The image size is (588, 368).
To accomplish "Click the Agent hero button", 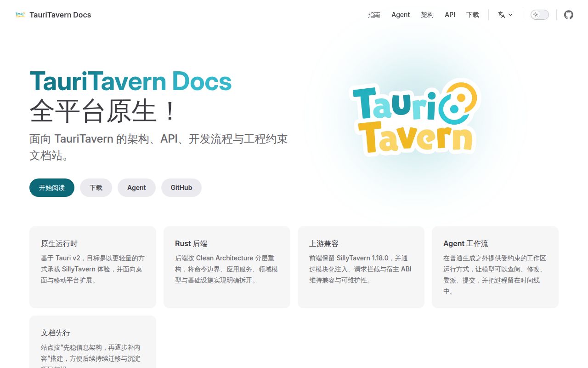I will point(136,188).
